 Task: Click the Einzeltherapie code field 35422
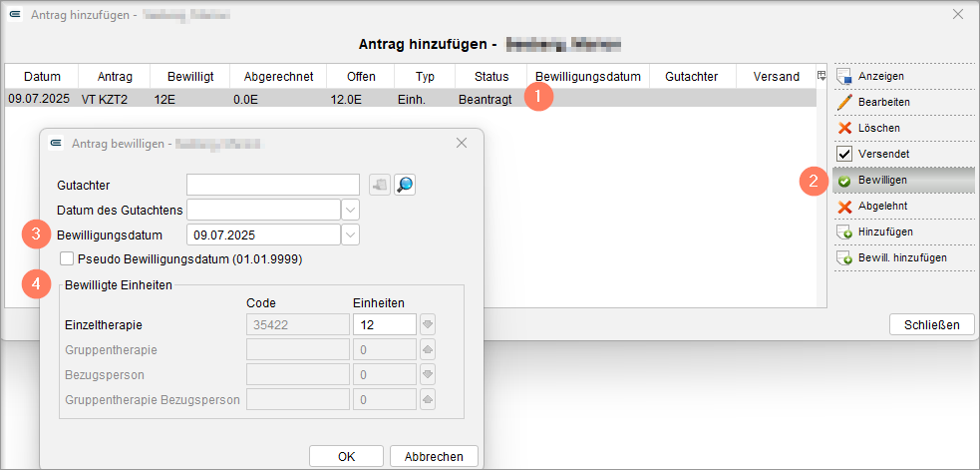[x=298, y=324]
